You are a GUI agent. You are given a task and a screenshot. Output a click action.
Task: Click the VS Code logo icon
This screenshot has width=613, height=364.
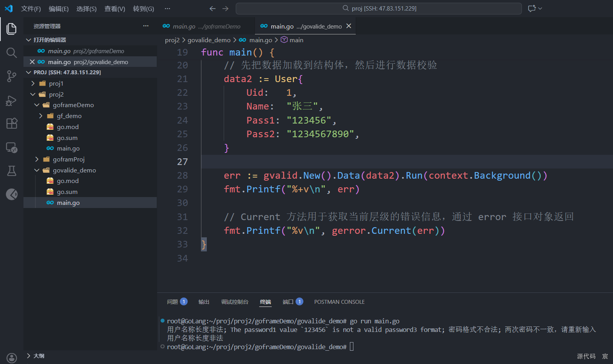click(9, 8)
